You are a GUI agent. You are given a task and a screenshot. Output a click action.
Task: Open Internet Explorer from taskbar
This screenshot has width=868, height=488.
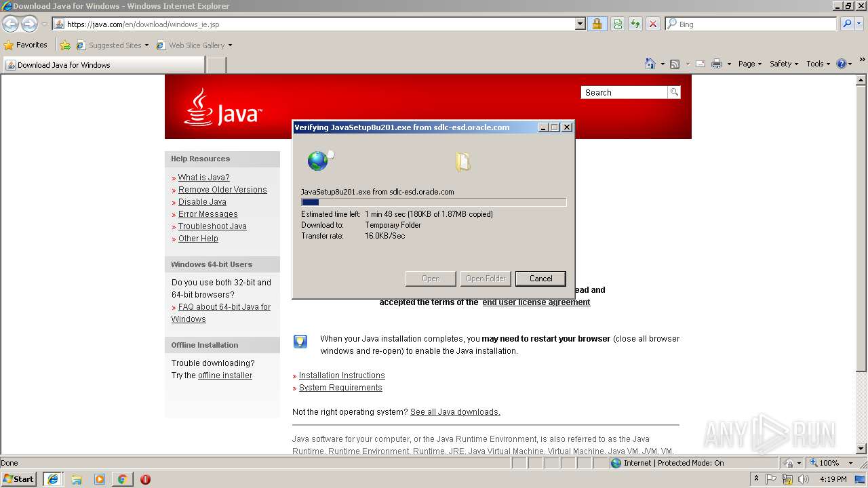[x=53, y=479]
